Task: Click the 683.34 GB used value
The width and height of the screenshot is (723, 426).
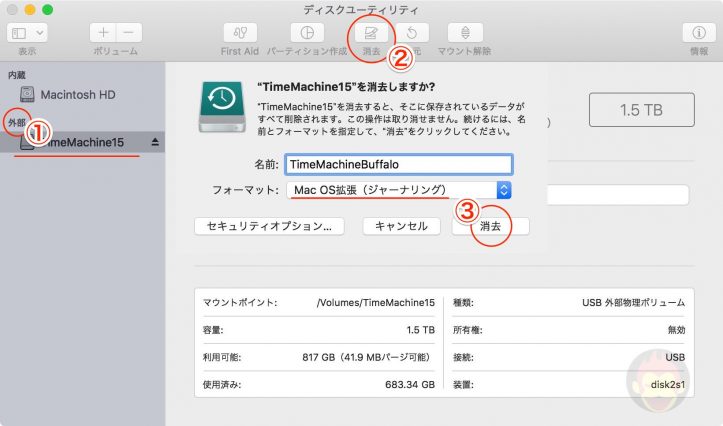Action: [x=410, y=385]
